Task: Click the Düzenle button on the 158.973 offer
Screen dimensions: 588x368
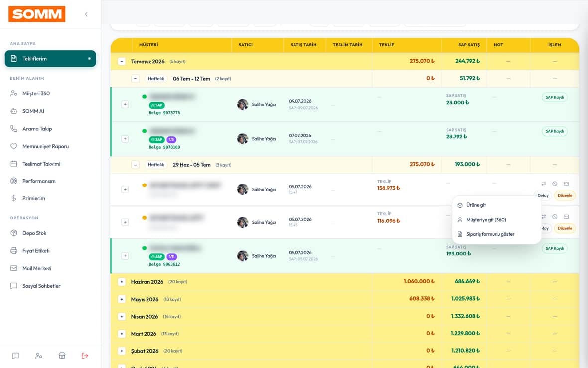Action: tap(565, 196)
